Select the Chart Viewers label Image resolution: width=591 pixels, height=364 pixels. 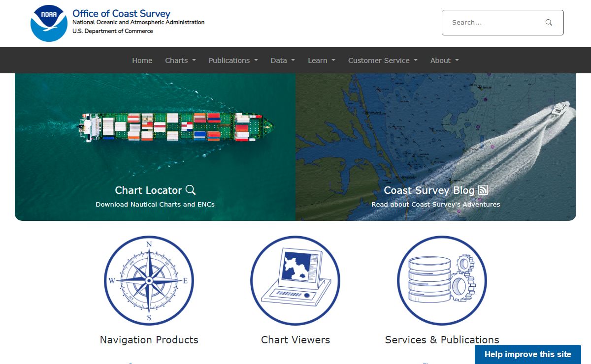click(295, 340)
